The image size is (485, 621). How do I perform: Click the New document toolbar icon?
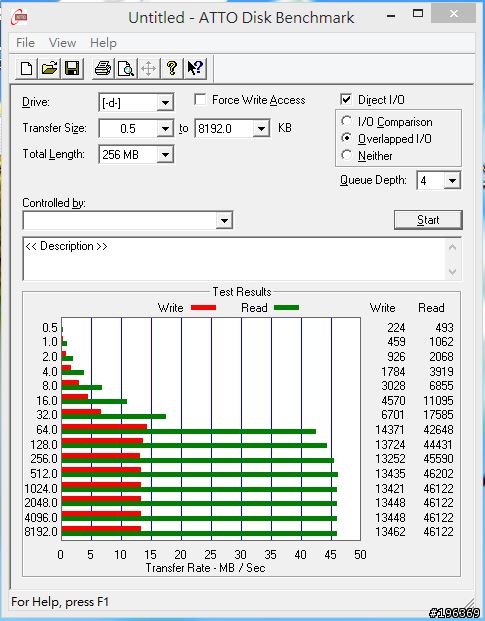tap(27, 69)
